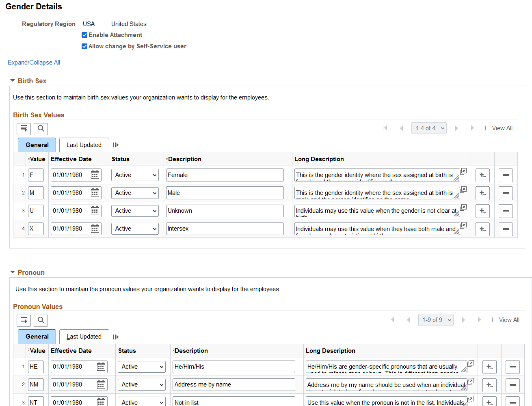532x406 pixels.
Task: Click the Expand/Collapse All link
Action: tap(34, 62)
